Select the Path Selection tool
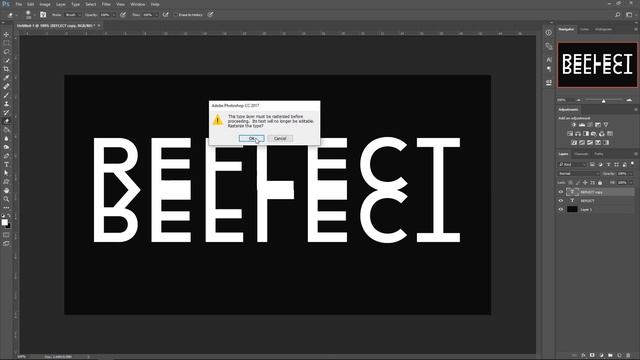The width and height of the screenshot is (640, 360). click(6, 173)
